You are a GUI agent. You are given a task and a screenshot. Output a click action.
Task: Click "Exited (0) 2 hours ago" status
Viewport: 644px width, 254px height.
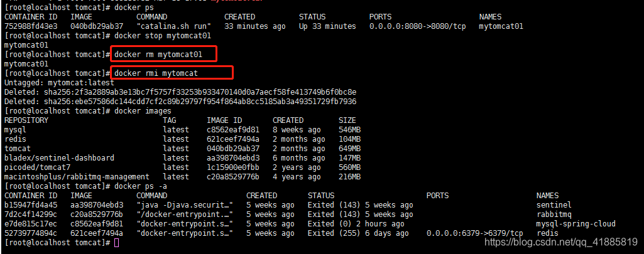tap(356, 224)
